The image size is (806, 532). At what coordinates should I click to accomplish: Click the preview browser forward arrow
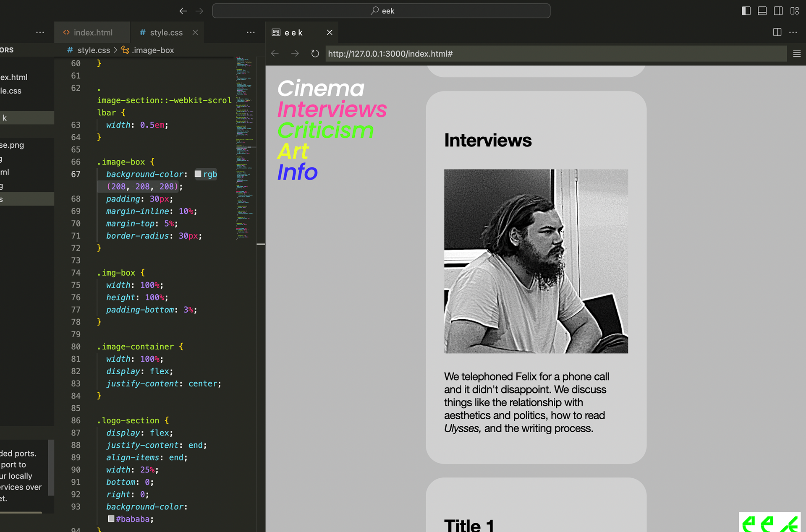(295, 53)
